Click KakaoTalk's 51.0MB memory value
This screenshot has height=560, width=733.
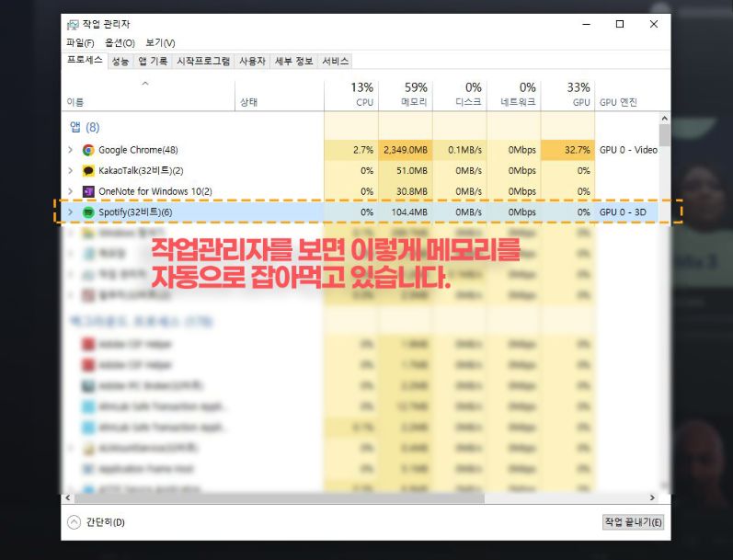pos(406,171)
